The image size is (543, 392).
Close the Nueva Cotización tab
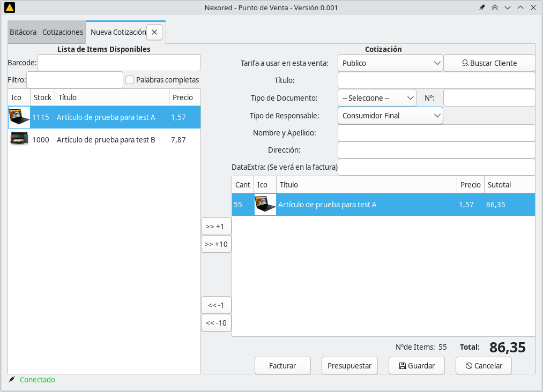(154, 32)
